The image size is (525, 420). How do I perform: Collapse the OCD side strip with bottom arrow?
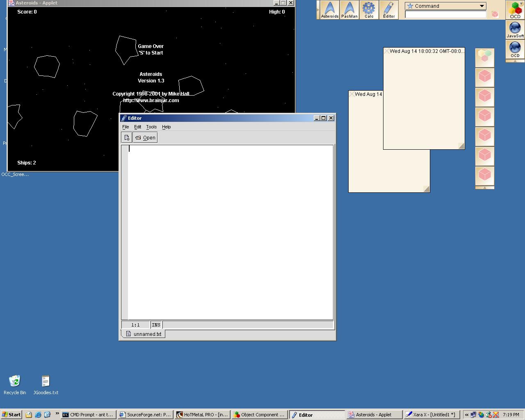point(515,61)
